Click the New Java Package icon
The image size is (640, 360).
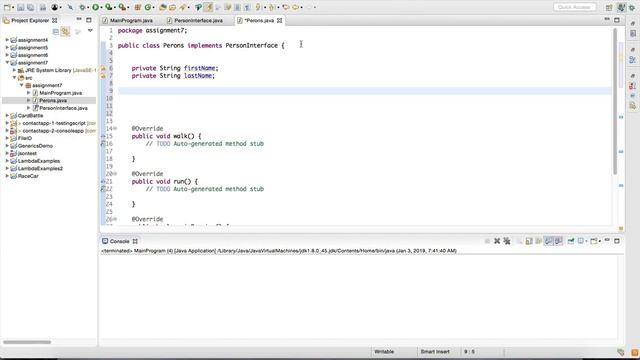(x=138, y=7)
